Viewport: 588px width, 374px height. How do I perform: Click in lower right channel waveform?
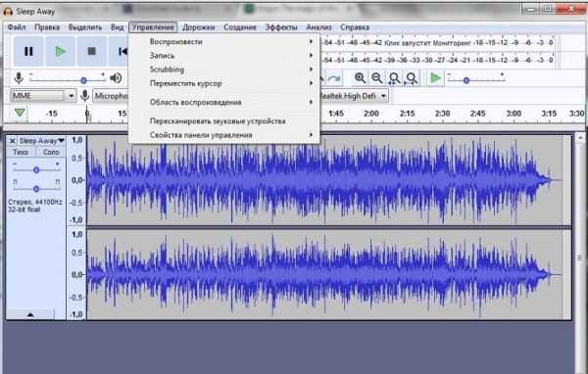pyautogui.click(x=328, y=275)
